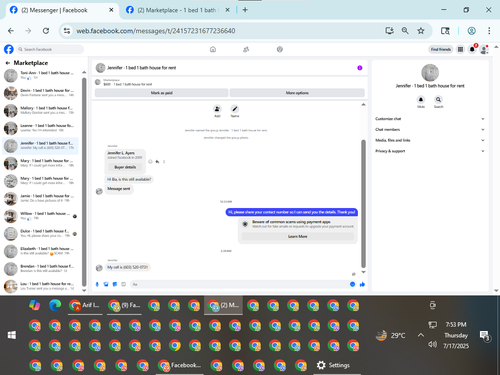
Task: Open Willow conversation in list
Action: click(40, 216)
